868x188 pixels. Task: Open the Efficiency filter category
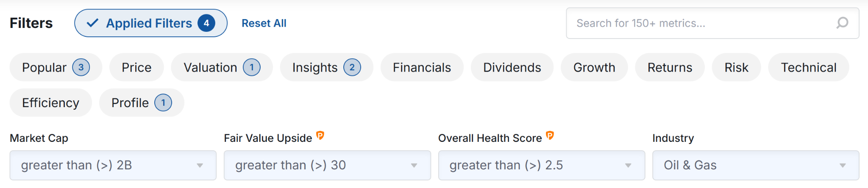[x=50, y=103]
